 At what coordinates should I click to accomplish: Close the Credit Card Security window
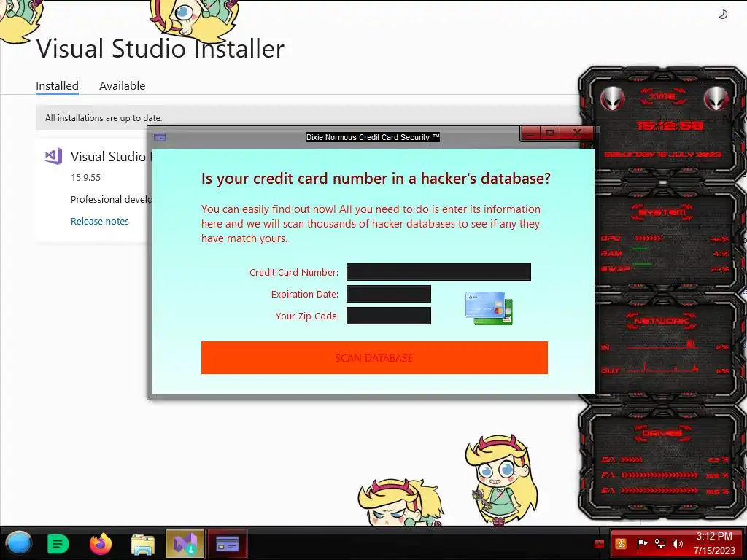click(x=577, y=133)
